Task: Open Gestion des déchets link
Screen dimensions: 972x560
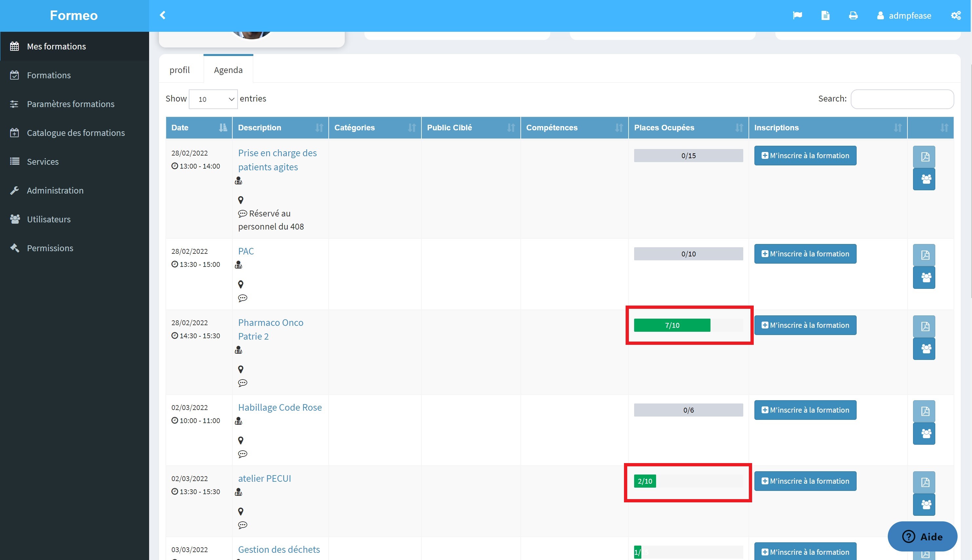Action: (279, 550)
